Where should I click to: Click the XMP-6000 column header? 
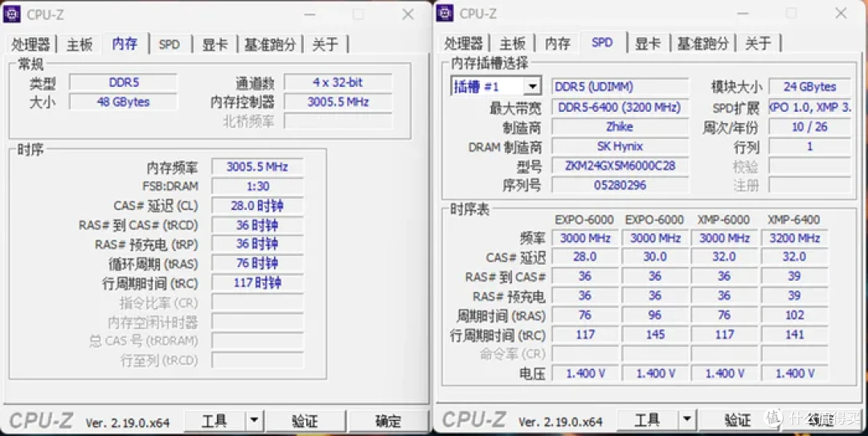pyautogui.click(x=724, y=220)
